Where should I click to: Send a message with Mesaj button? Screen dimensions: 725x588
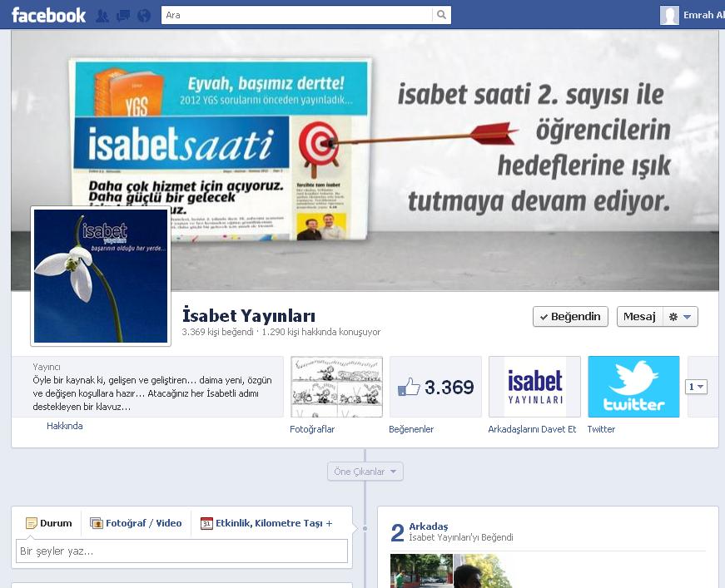click(x=640, y=317)
